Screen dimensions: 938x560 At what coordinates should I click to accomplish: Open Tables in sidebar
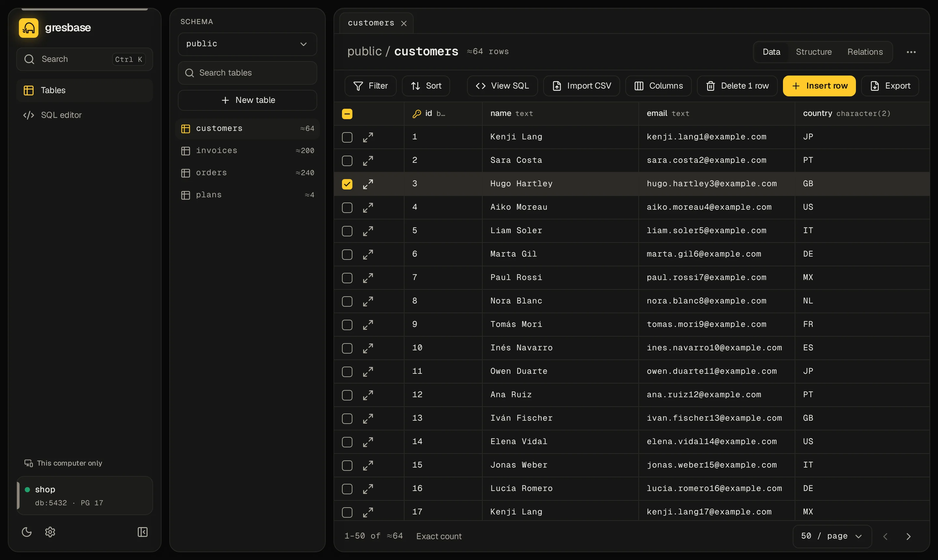[85, 91]
